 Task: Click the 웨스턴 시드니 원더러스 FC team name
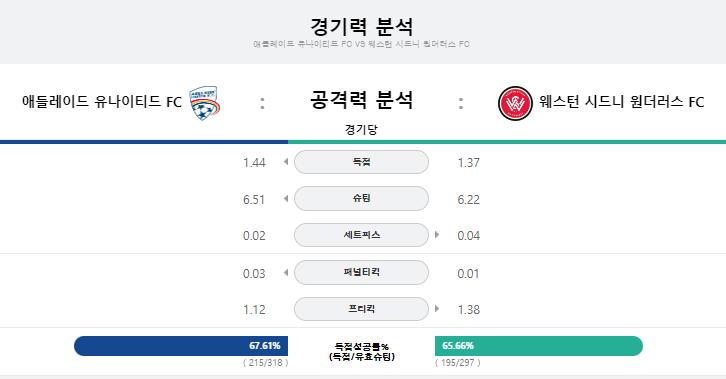621,101
